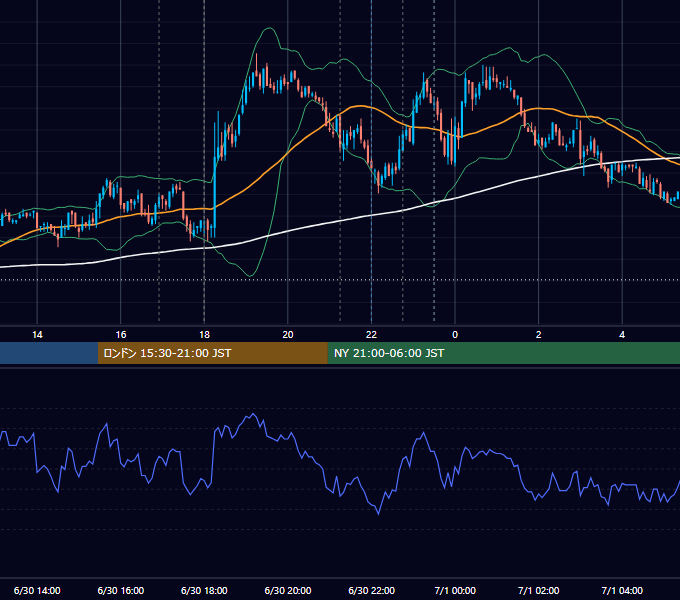
Task: Click the 7/1 00:00 date label
Action: tap(455, 590)
